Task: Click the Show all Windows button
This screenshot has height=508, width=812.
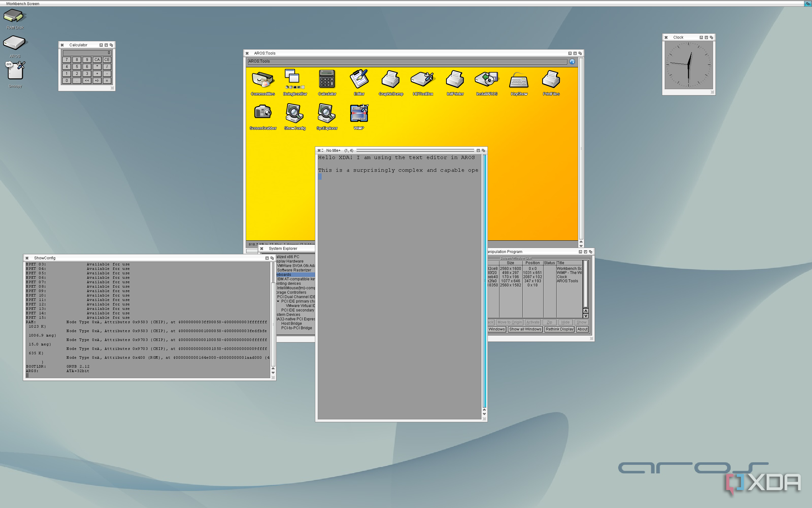Action: (x=525, y=329)
